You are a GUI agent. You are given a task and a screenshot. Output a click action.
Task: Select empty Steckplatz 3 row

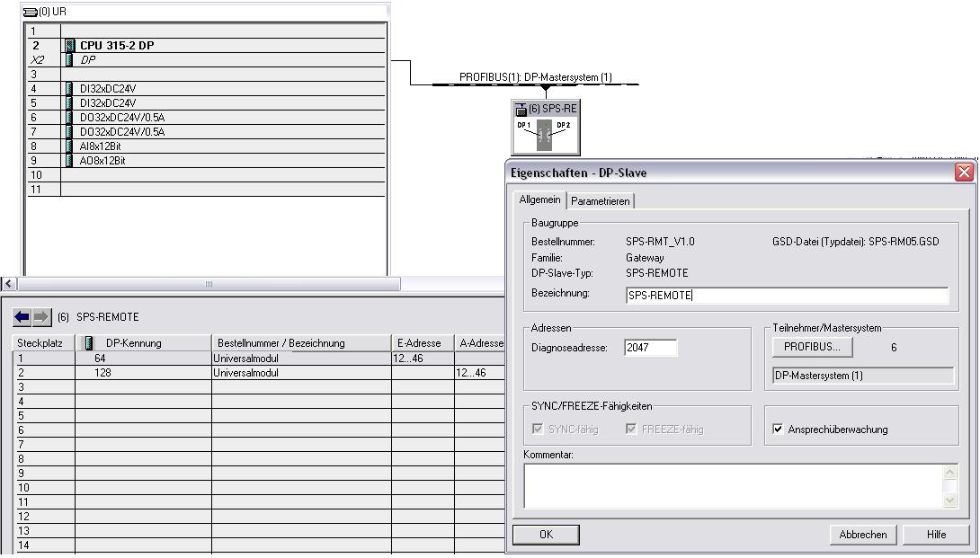pyautogui.click(x=259, y=387)
